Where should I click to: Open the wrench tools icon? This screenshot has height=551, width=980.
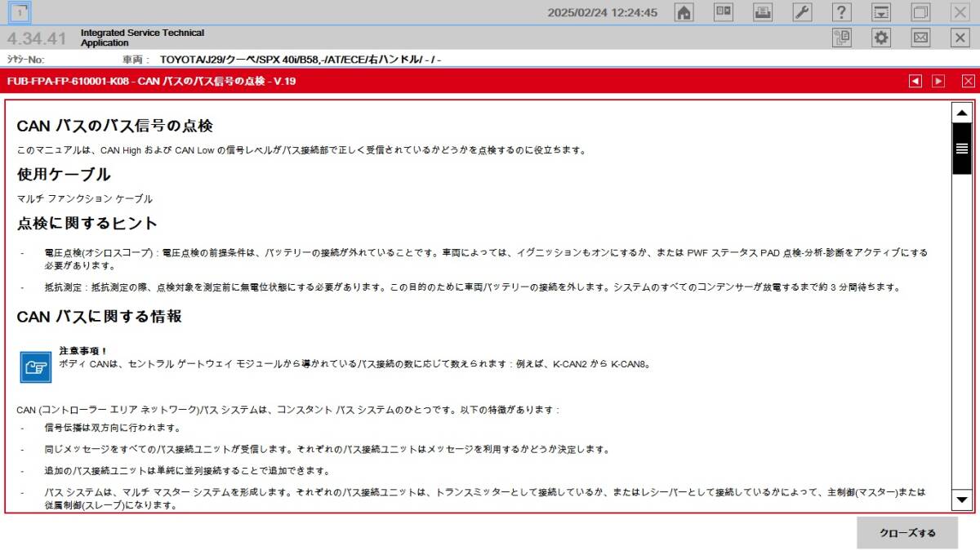(803, 12)
